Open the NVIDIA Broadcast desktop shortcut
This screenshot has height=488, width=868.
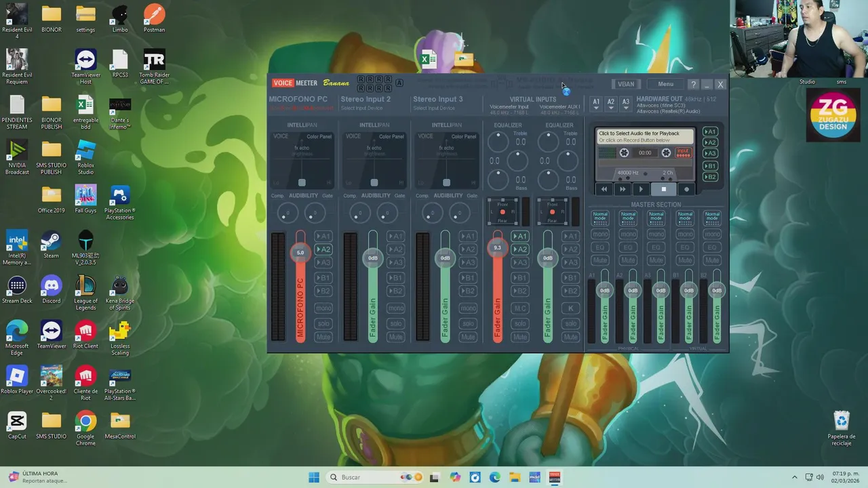(17, 158)
